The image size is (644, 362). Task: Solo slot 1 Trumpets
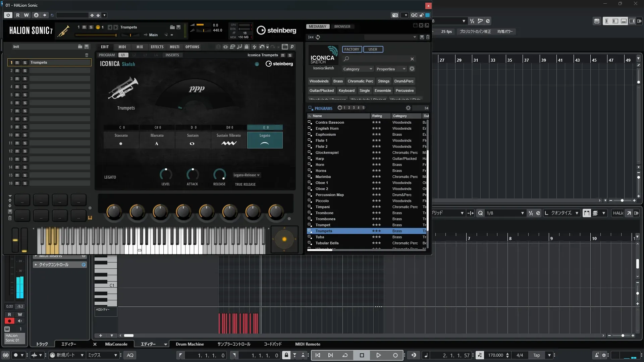(x=24, y=63)
